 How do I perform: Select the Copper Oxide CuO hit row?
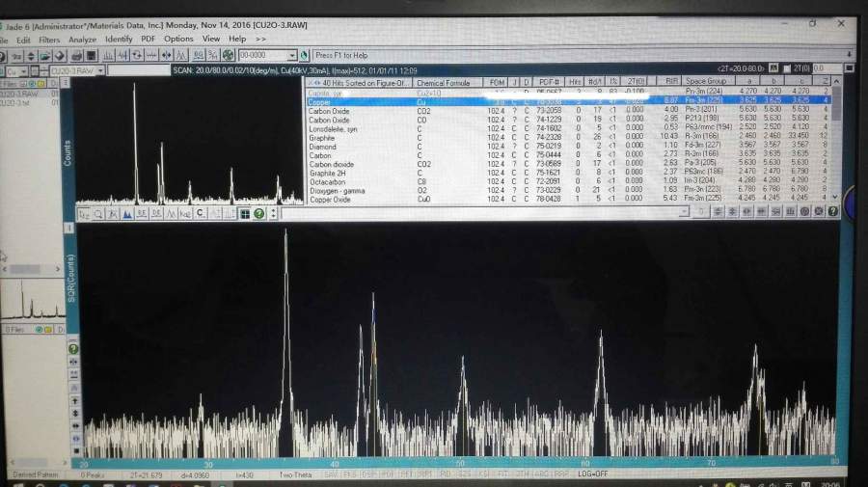568,199
